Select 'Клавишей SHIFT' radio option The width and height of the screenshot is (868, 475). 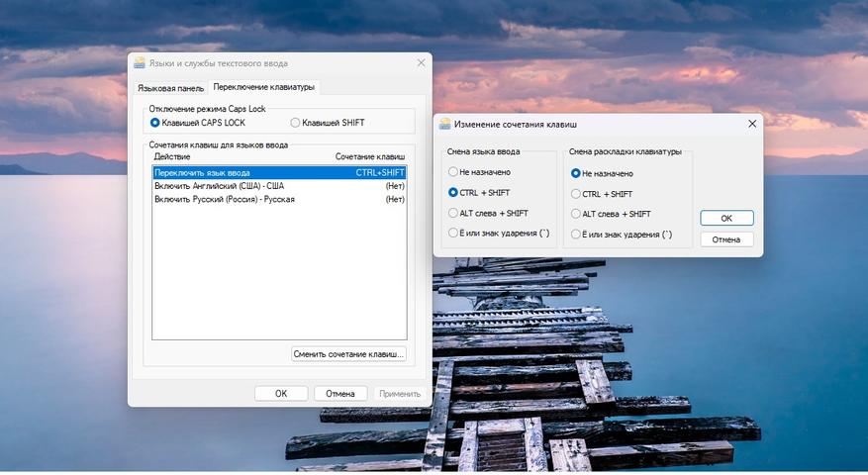coord(295,123)
